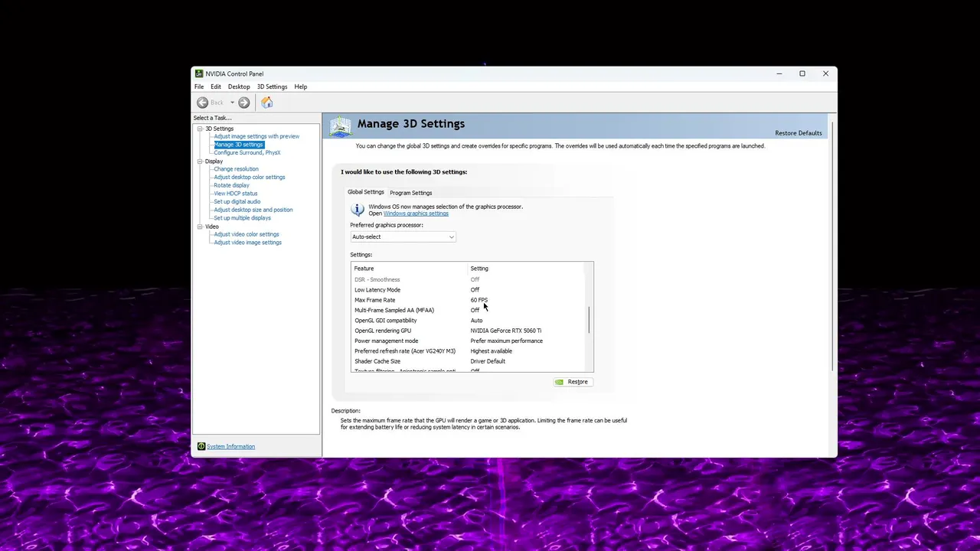This screenshot has height=551, width=980.
Task: Select Shader Cache Size row
Action: point(469,361)
